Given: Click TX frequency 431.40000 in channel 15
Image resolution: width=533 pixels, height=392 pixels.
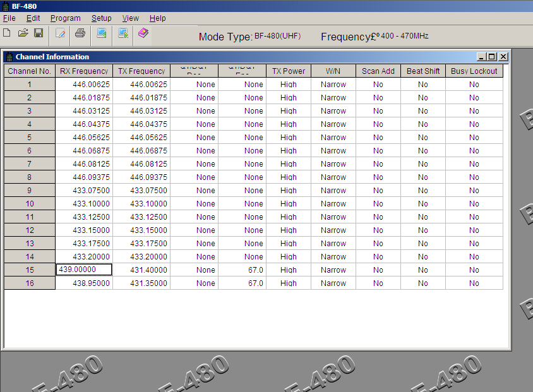Looking at the screenshot, I should [141, 270].
